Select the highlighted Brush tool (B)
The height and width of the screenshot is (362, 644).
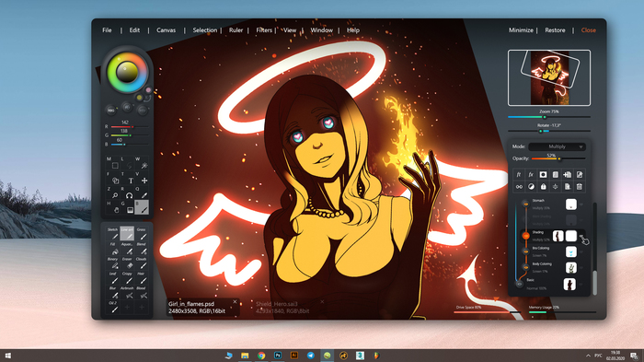[x=142, y=207]
